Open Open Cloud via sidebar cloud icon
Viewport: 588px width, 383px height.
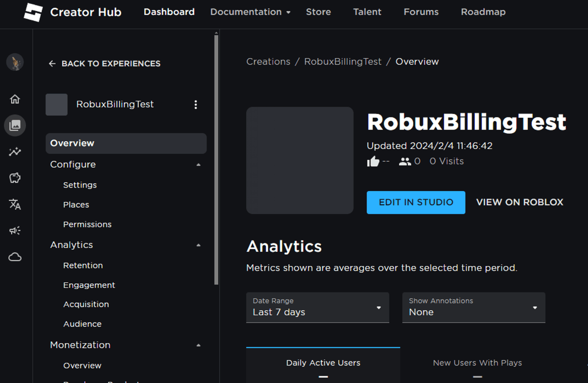click(x=15, y=257)
